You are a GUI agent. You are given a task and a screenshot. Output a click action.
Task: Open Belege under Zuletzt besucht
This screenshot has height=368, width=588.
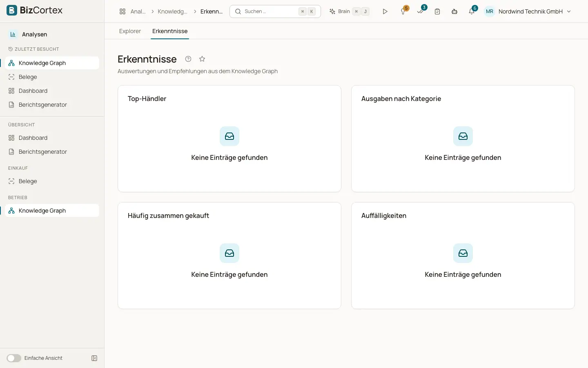coord(52,77)
